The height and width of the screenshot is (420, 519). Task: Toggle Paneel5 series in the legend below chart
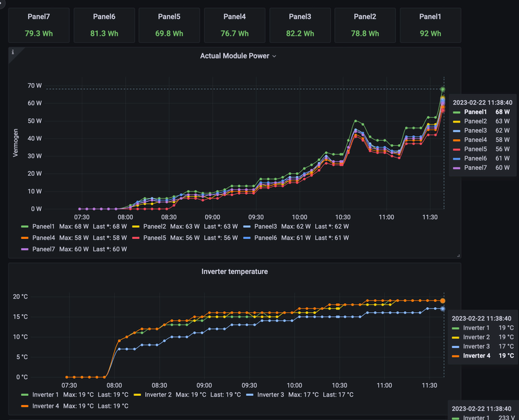[x=156, y=238]
